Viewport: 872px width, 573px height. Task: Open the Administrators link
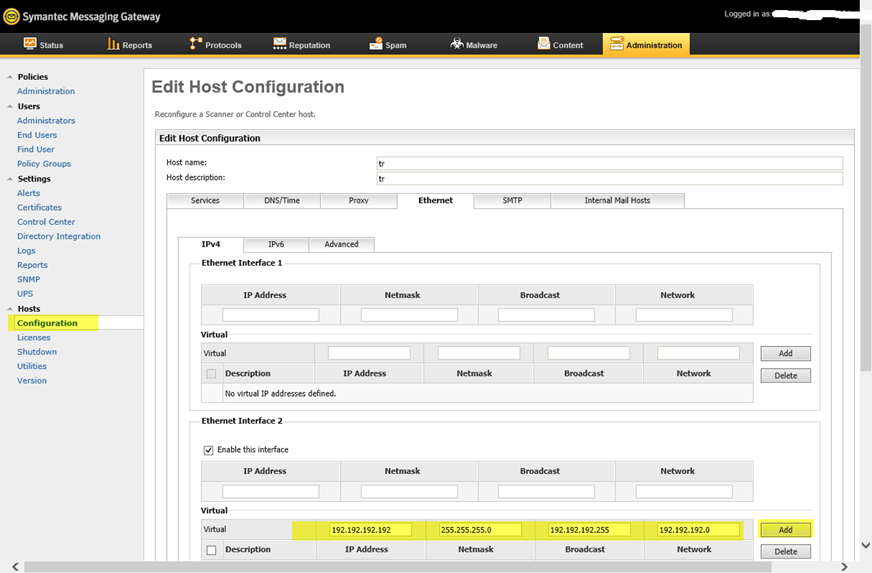46,121
